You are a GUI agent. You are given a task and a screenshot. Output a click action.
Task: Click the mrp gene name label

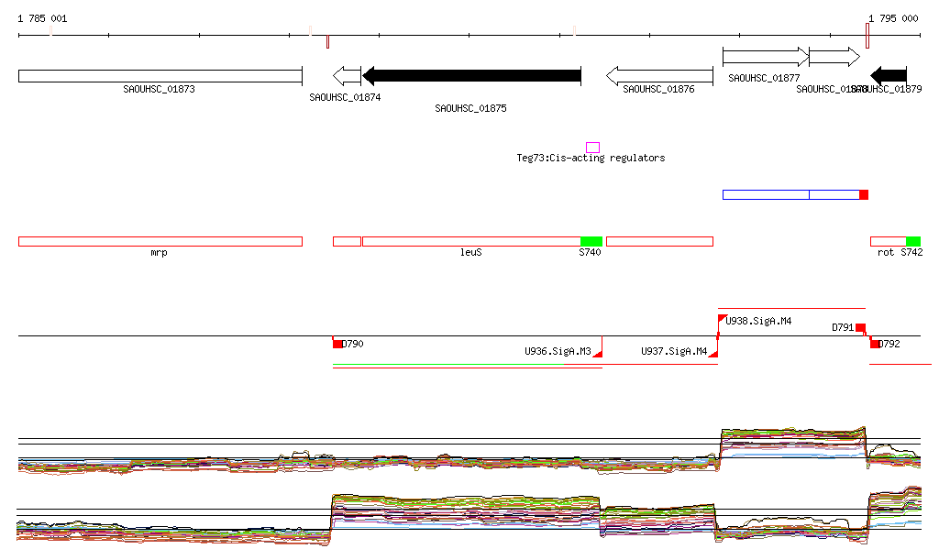pyautogui.click(x=159, y=253)
